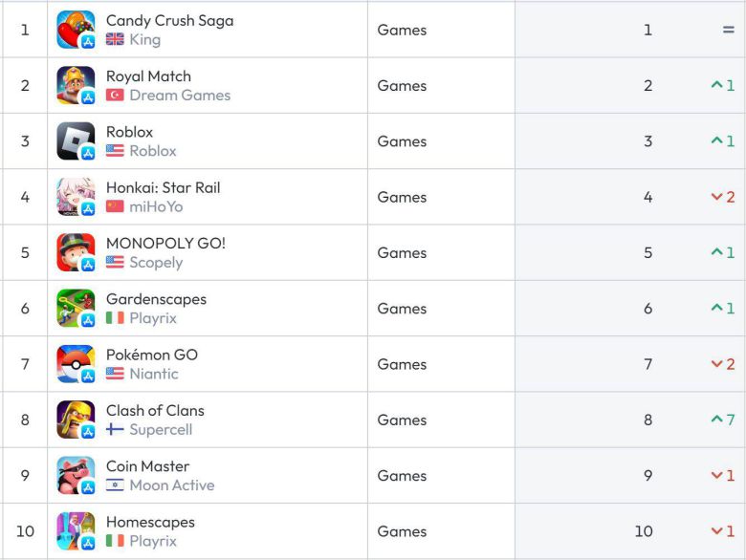This screenshot has width=746, height=560.
Task: Open the Scopely publisher link
Action: coord(156,263)
